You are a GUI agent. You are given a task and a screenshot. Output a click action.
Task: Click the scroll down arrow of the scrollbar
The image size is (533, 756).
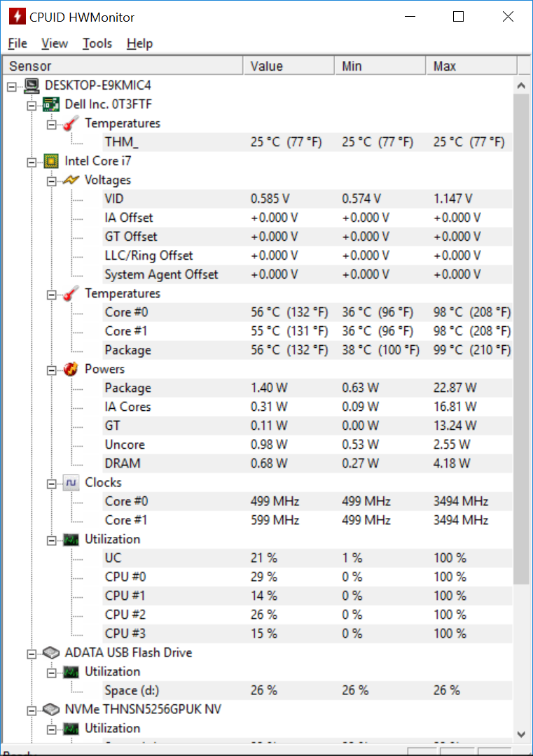[521, 734]
